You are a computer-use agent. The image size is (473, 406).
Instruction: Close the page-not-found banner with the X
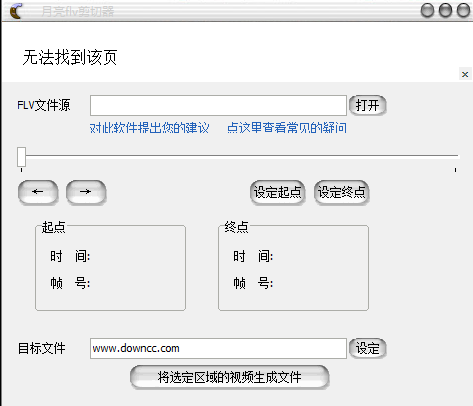[465, 74]
